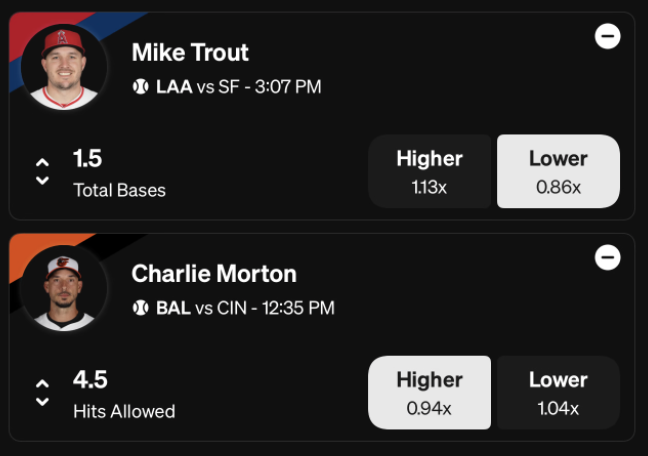Remove Mike Trout pick with minus icon
This screenshot has height=456, width=648.
pos(607,36)
